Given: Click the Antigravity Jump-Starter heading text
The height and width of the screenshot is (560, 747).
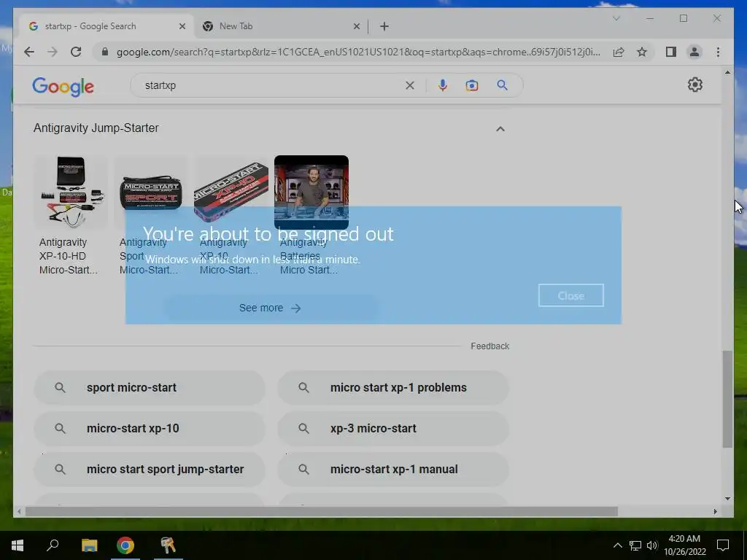Looking at the screenshot, I should coord(96,128).
